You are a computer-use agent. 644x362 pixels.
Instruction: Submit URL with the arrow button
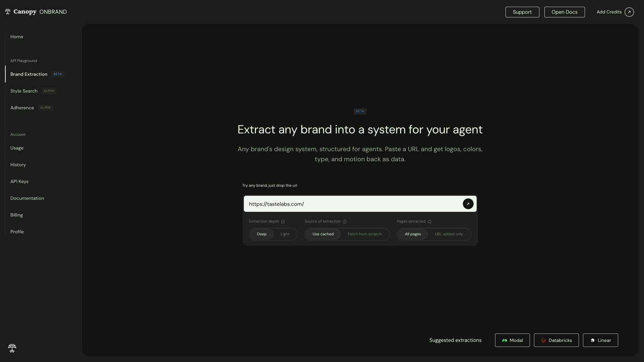pyautogui.click(x=468, y=204)
